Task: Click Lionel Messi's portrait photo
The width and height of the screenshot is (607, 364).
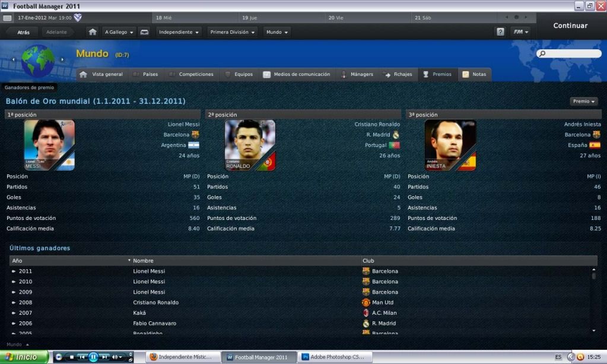Action: [50, 145]
